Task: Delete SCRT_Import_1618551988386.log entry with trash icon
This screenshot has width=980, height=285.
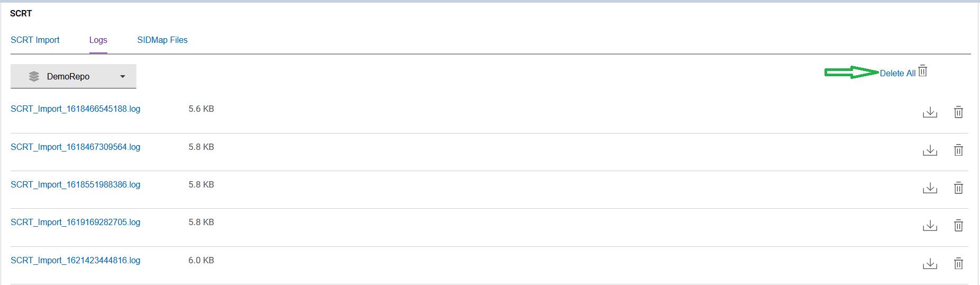Action: 958,188
